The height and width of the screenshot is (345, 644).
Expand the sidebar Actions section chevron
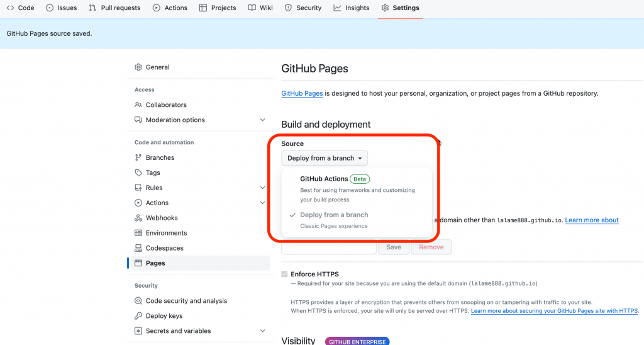click(262, 203)
